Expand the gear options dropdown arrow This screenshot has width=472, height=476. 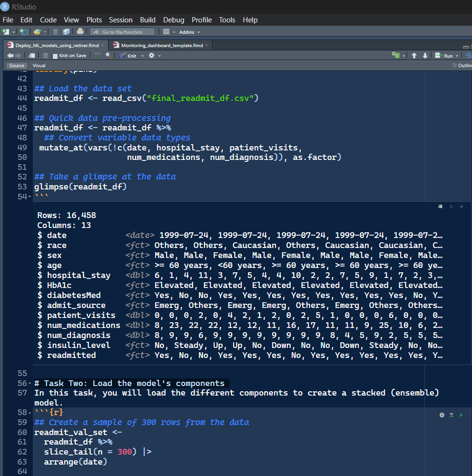[x=160, y=56]
